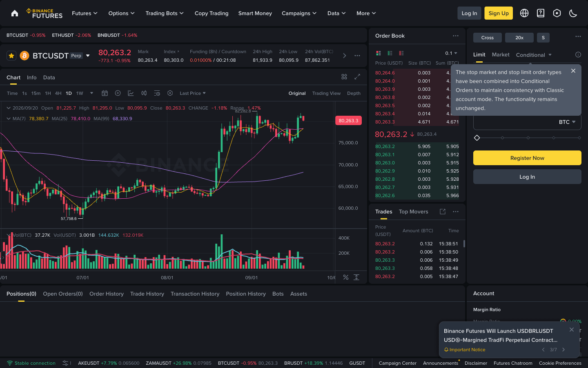The image size is (588, 368).
Task: Click the yellow Sign Up button
Action: click(499, 13)
